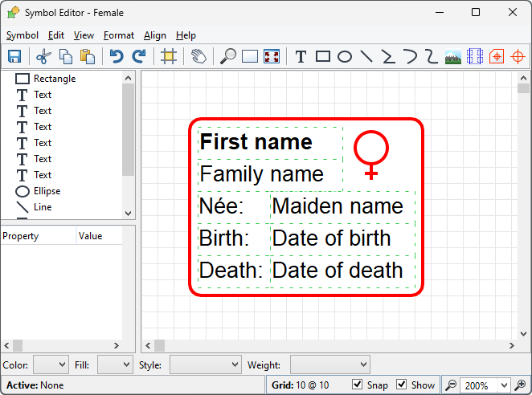The image size is (532, 395).
Task: Click the Save icon in toolbar
Action: [14, 56]
